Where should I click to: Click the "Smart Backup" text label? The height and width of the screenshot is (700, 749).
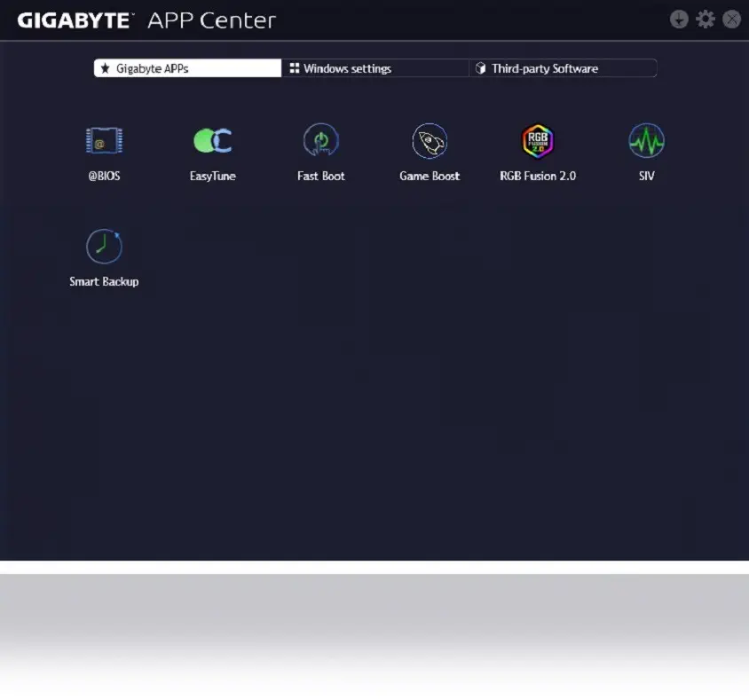pos(104,282)
